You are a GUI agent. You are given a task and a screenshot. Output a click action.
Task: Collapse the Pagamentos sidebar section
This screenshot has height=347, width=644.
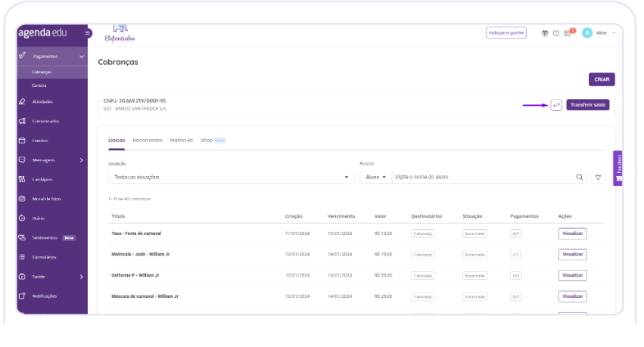click(x=82, y=56)
